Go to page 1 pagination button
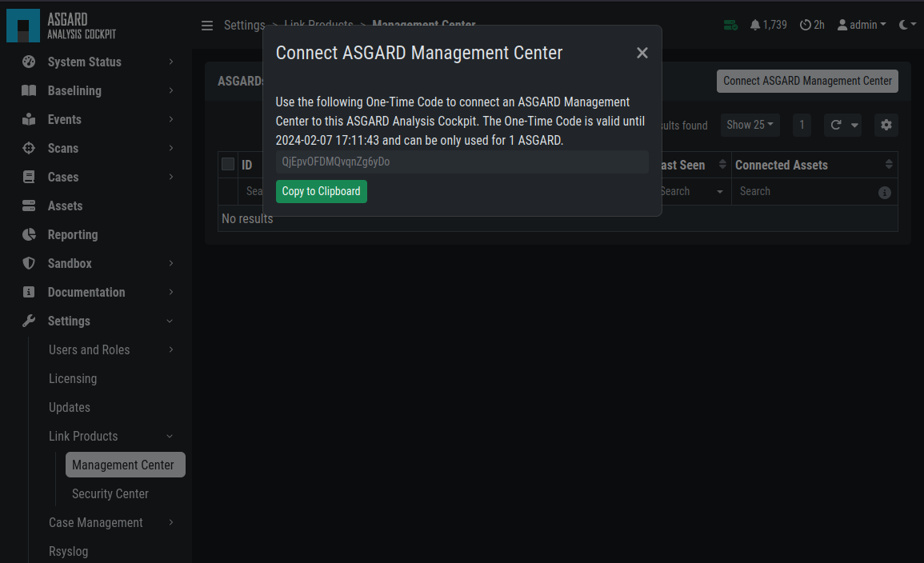This screenshot has height=563, width=924. pos(802,125)
